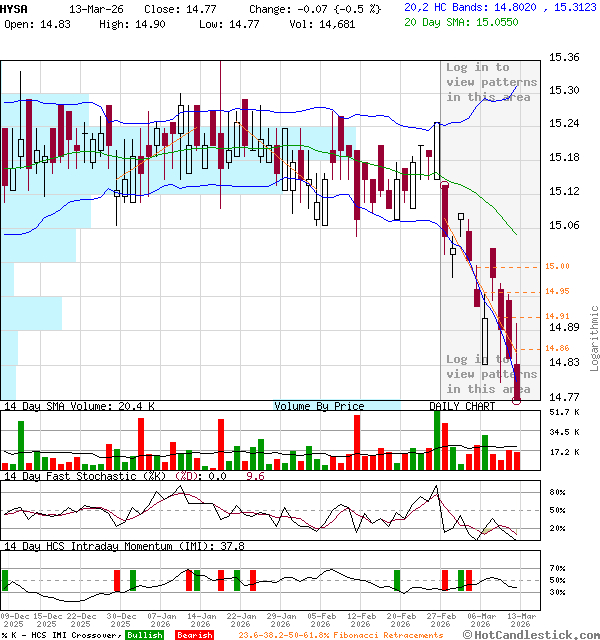
Task: Click the DAILY CHART label
Action: click(x=462, y=406)
